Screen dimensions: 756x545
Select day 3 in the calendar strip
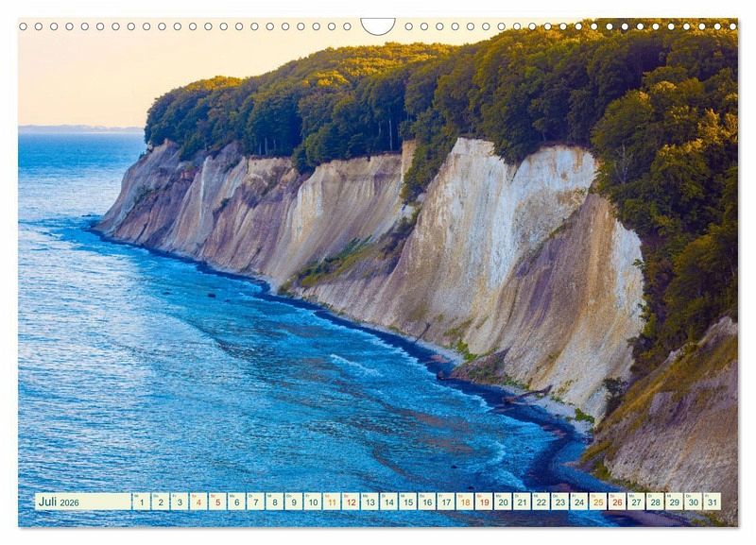click(180, 502)
